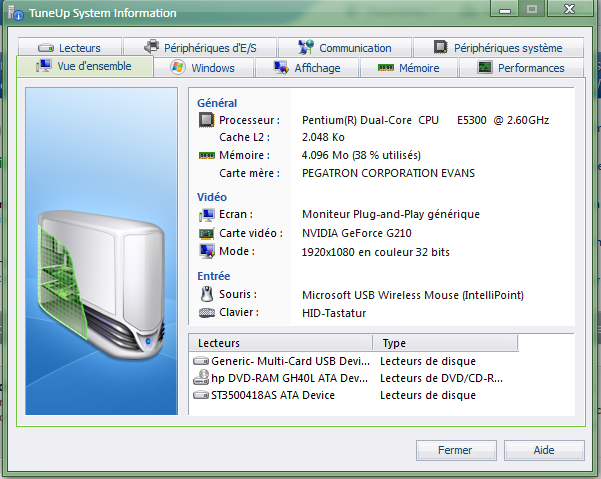This screenshot has height=479, width=601.
Task: Click the 4.096 Mo memory value
Action: [x=361, y=155]
